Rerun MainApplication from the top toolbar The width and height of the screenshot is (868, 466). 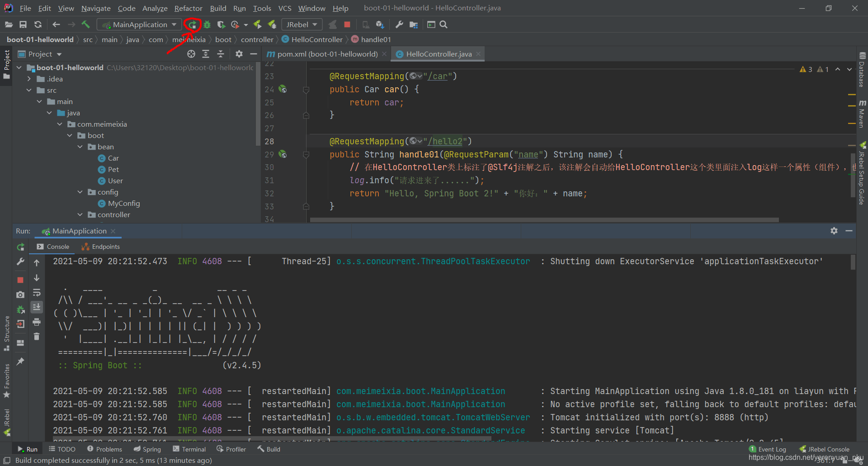tap(193, 24)
